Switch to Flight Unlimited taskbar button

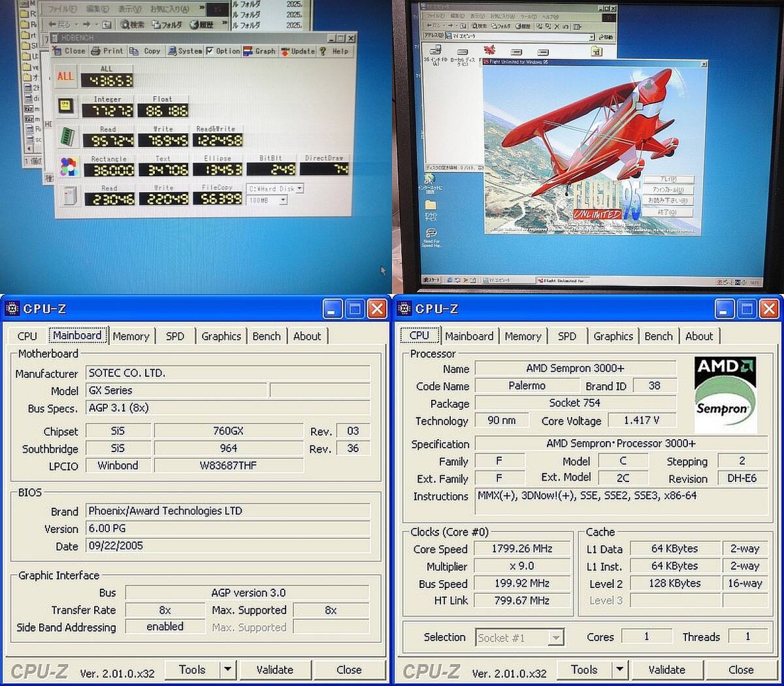click(563, 280)
